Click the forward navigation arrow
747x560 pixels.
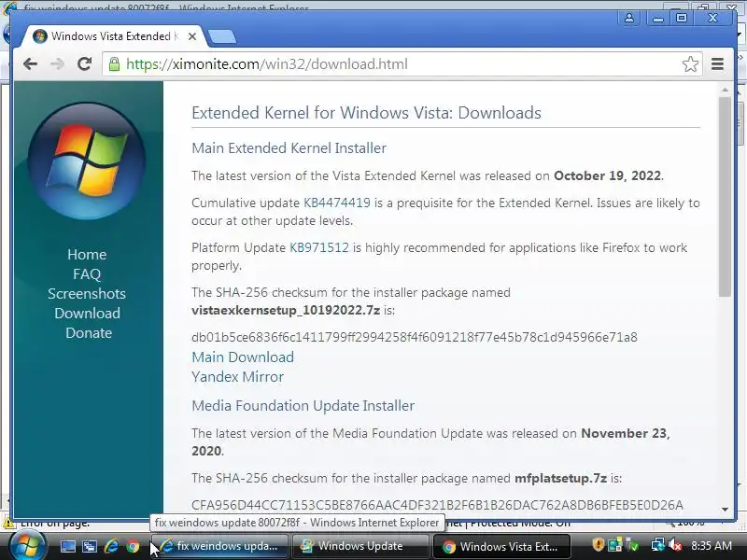(57, 63)
